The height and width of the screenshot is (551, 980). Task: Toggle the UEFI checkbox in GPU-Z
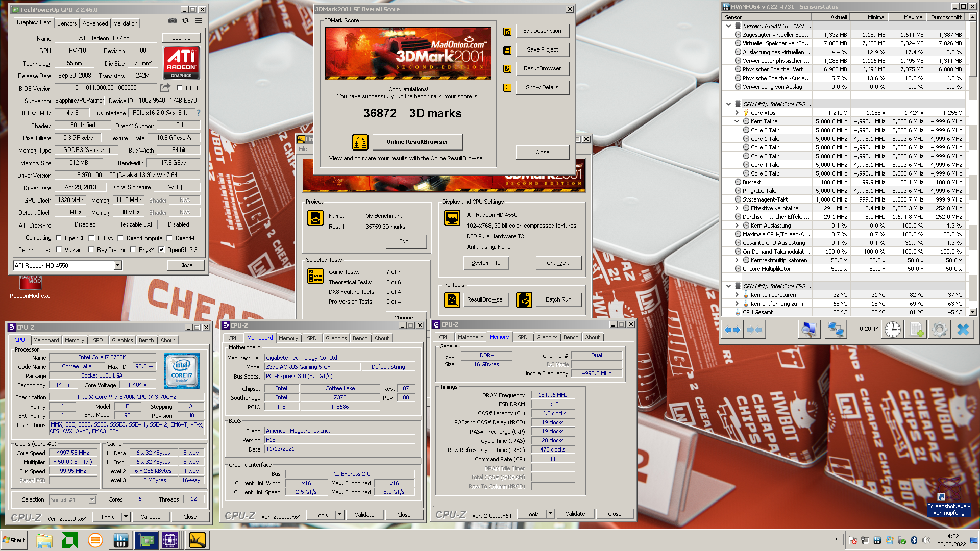180,88
